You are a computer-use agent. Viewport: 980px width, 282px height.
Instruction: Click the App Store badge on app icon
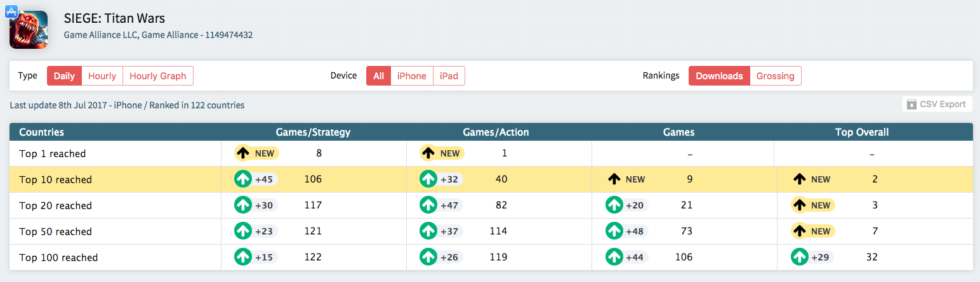(13, 11)
